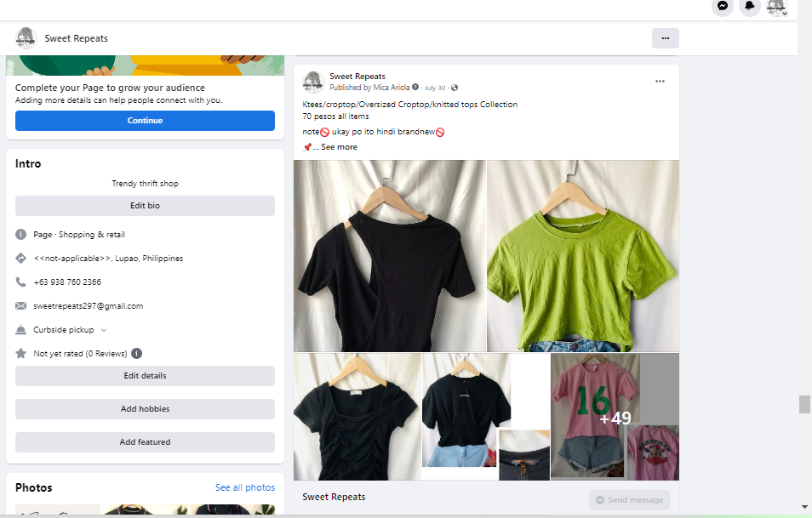Click Sweet Repeats name below the post

[334, 497]
